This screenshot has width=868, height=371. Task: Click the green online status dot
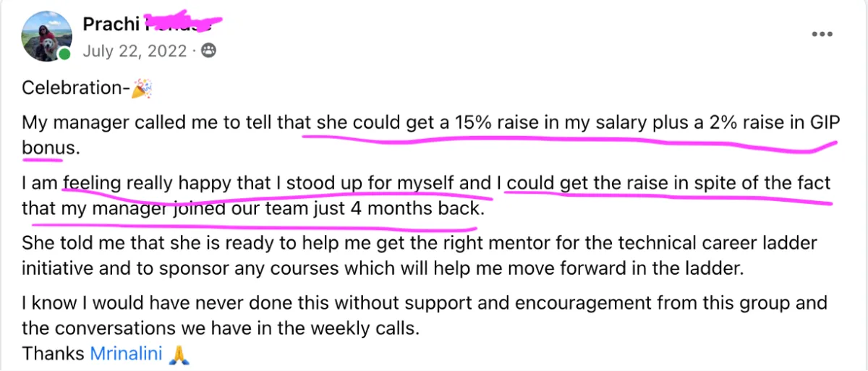[65, 54]
